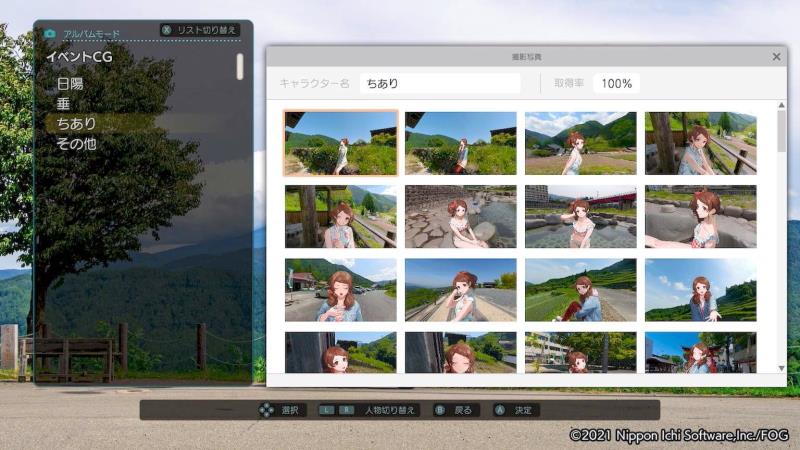
Task: Open second-row thumbnail with stone-paved riverbed
Action: pyautogui.click(x=461, y=216)
